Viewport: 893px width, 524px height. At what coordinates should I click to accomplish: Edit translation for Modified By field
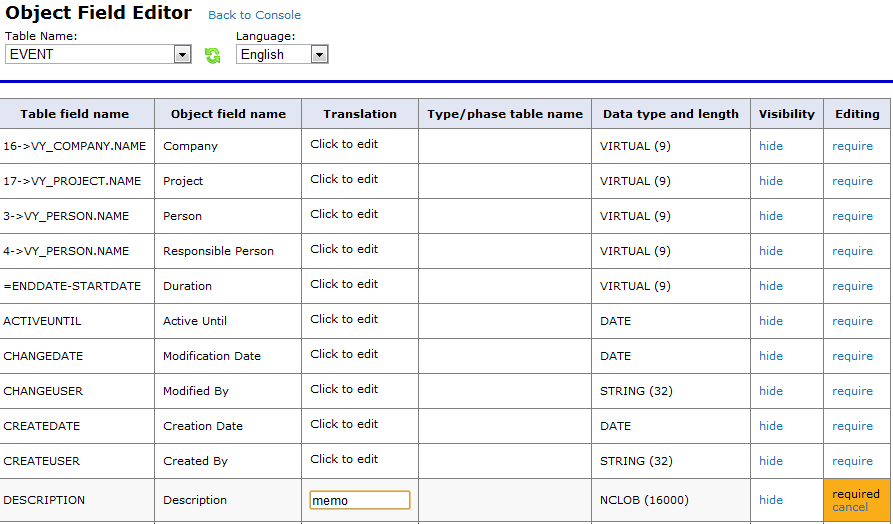pyautogui.click(x=344, y=389)
